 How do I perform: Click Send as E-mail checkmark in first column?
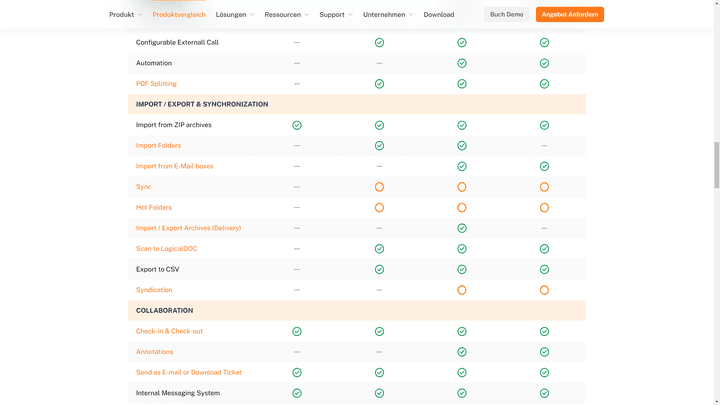[297, 372]
